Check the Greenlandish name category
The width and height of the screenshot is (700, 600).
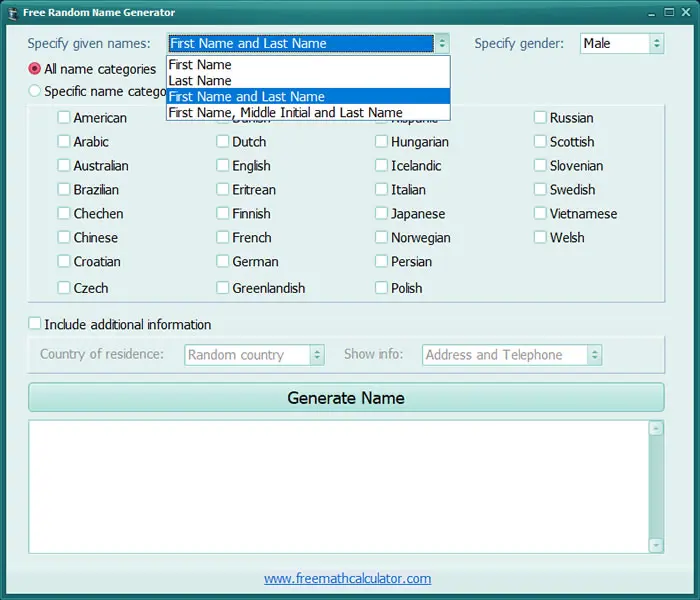(222, 288)
